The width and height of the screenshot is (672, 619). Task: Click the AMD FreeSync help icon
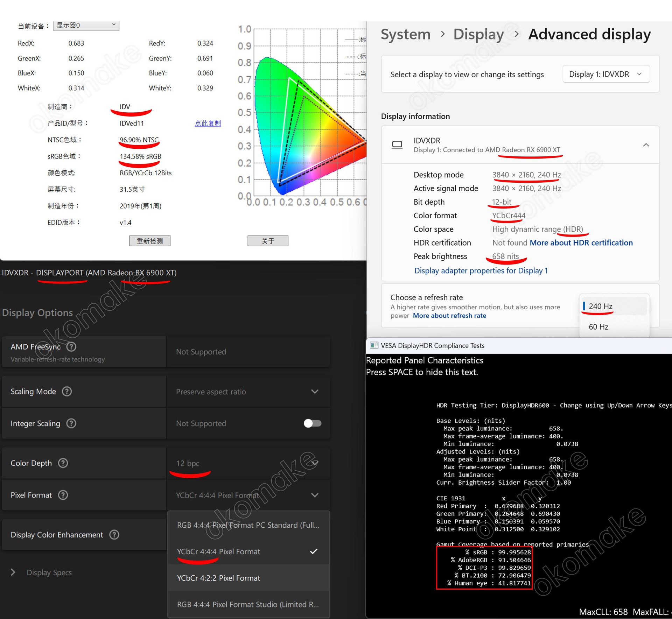71,347
